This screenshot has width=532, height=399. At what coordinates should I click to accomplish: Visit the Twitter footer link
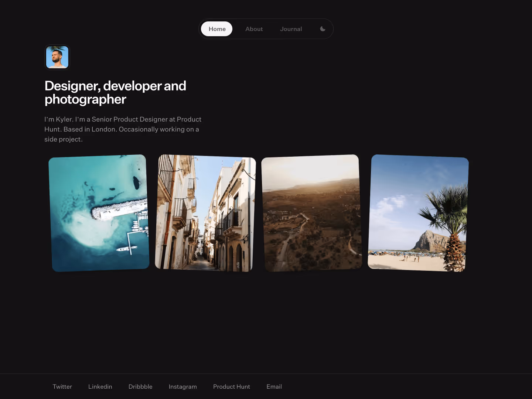click(x=62, y=386)
